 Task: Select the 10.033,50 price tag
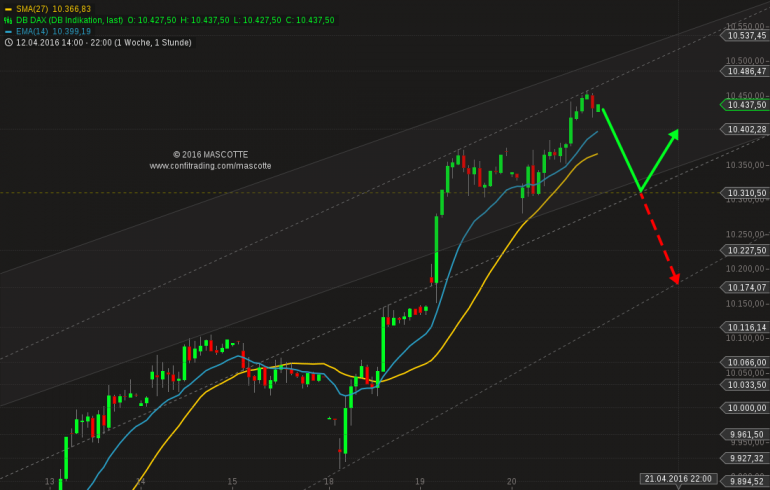coord(745,384)
